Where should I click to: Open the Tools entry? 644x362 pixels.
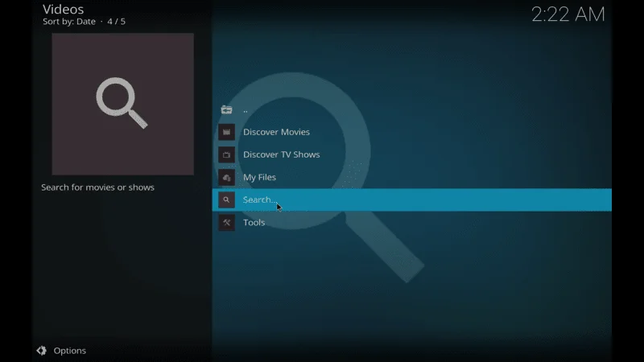point(411,223)
